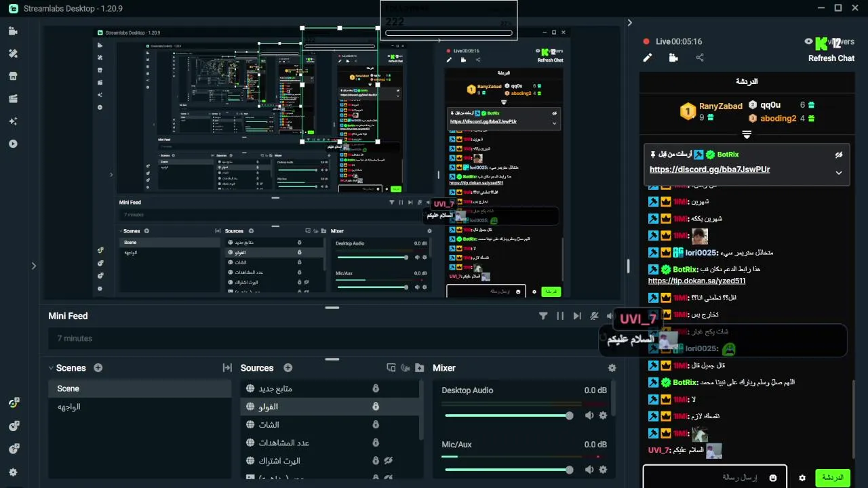Select the الواجهه scene

[x=140, y=407]
